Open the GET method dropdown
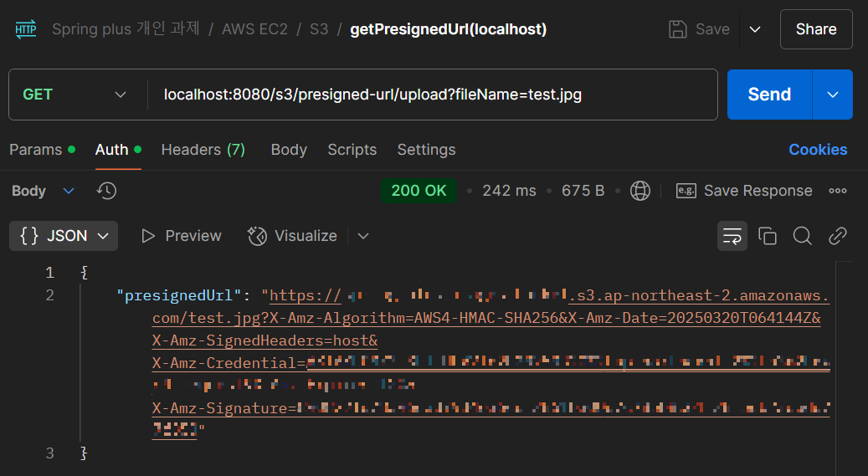Image resolution: width=868 pixels, height=476 pixels. [74, 95]
